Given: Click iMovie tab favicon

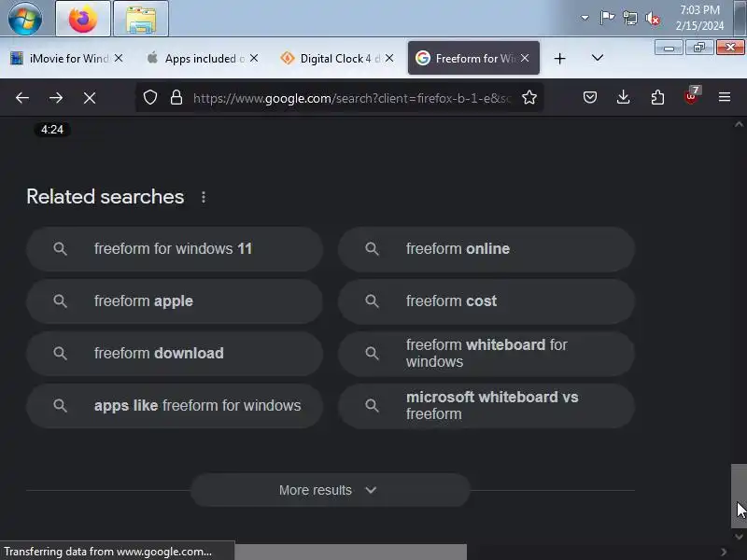Looking at the screenshot, I should pyautogui.click(x=17, y=58).
